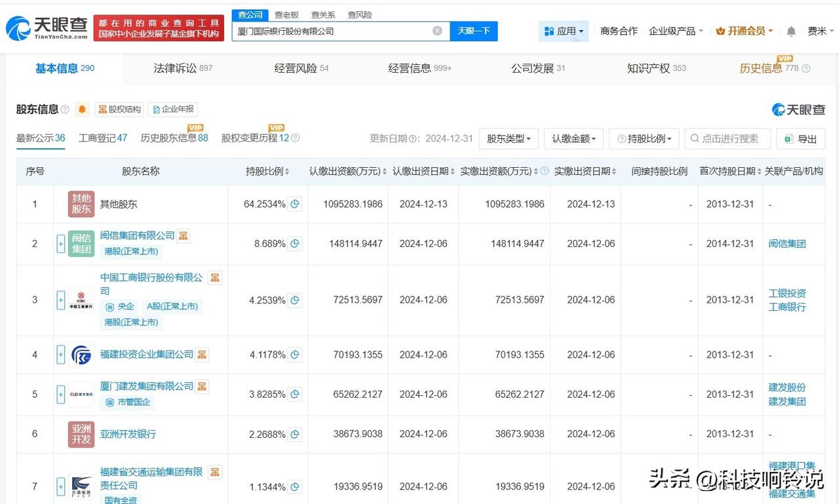839x504 pixels.
Task: Click equity structure icon beside 厦门建发集团有限公司
Action: 202,387
